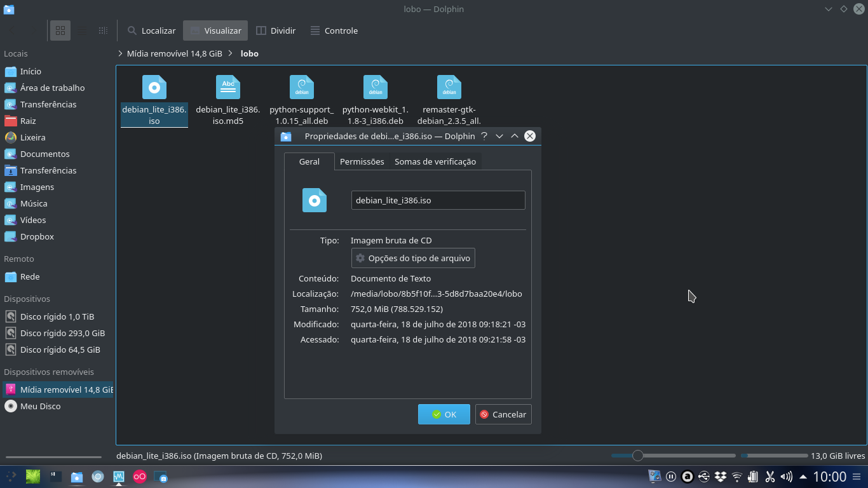Select Meu Disco removable device
Screen dimensions: 868x488
(x=41, y=406)
